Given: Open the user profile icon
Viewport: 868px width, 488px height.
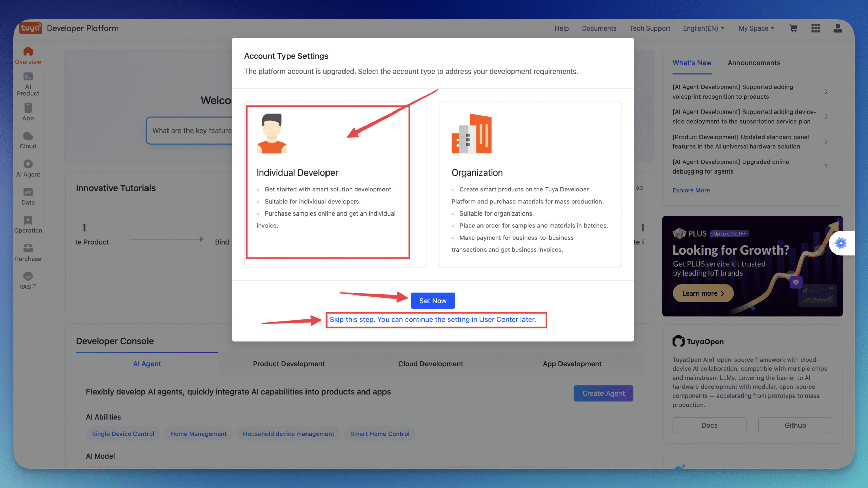Looking at the screenshot, I should [x=837, y=28].
